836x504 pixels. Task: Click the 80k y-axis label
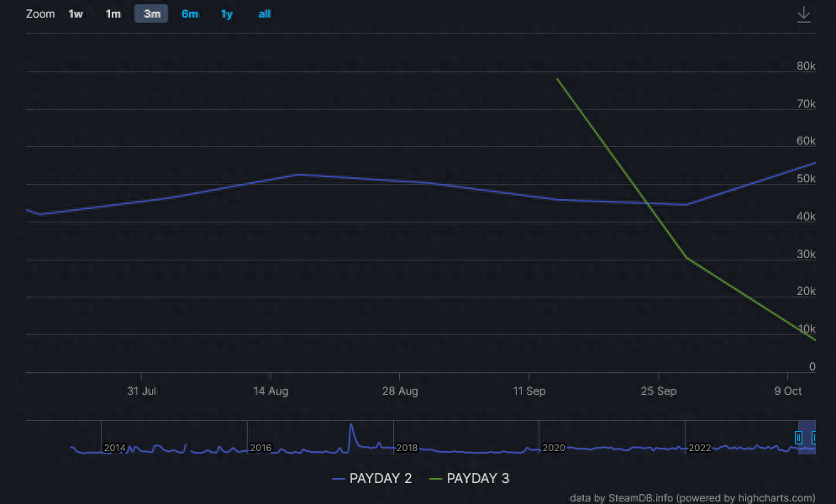806,66
